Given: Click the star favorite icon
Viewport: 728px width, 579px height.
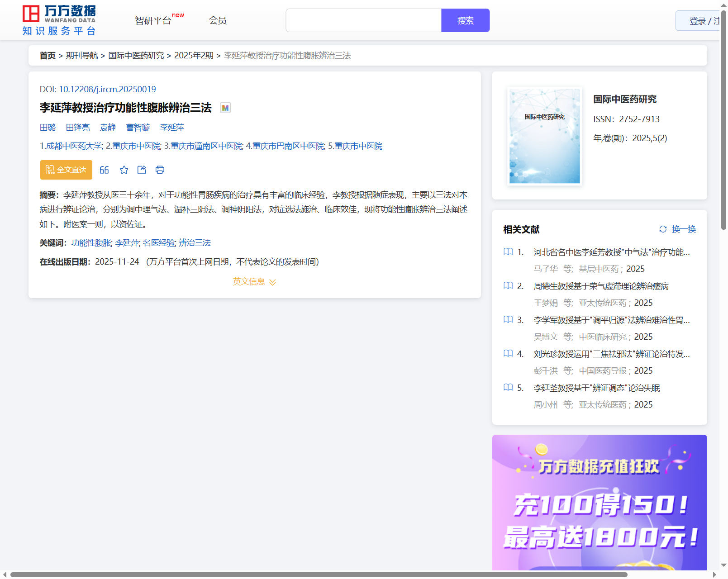Looking at the screenshot, I should (x=124, y=170).
